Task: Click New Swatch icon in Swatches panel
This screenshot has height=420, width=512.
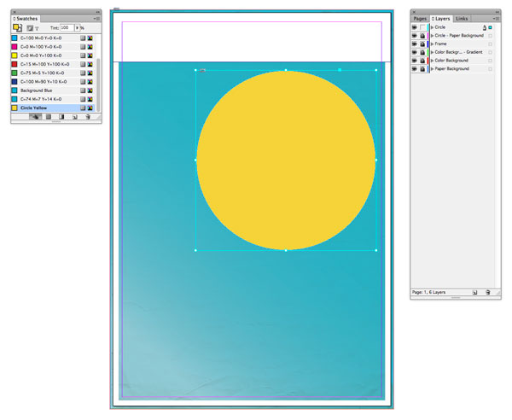Action: [75, 117]
